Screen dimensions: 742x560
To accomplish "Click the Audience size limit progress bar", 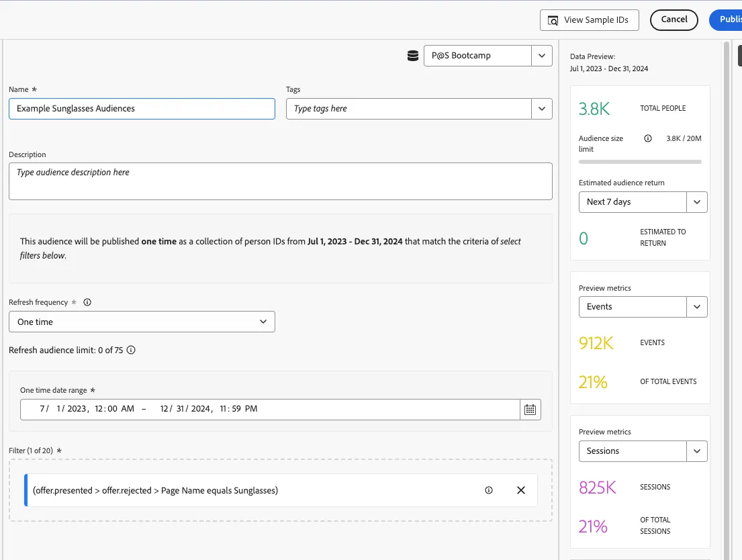I will 640,162.
